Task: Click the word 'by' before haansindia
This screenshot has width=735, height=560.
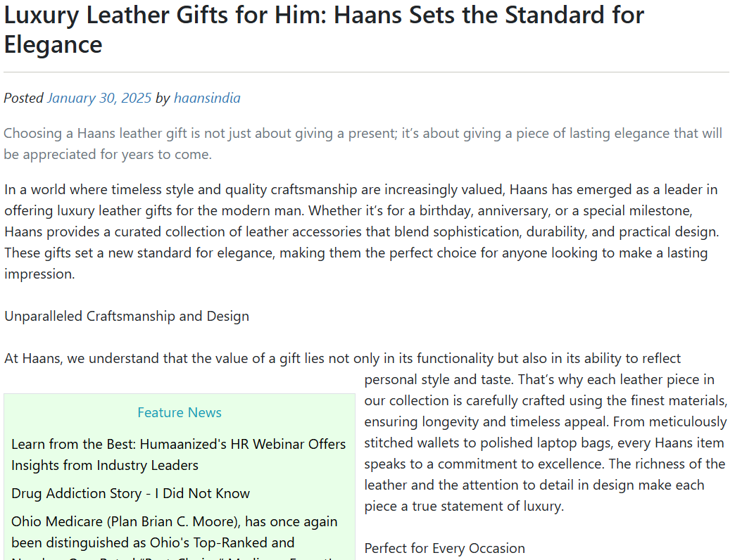Action: (163, 98)
